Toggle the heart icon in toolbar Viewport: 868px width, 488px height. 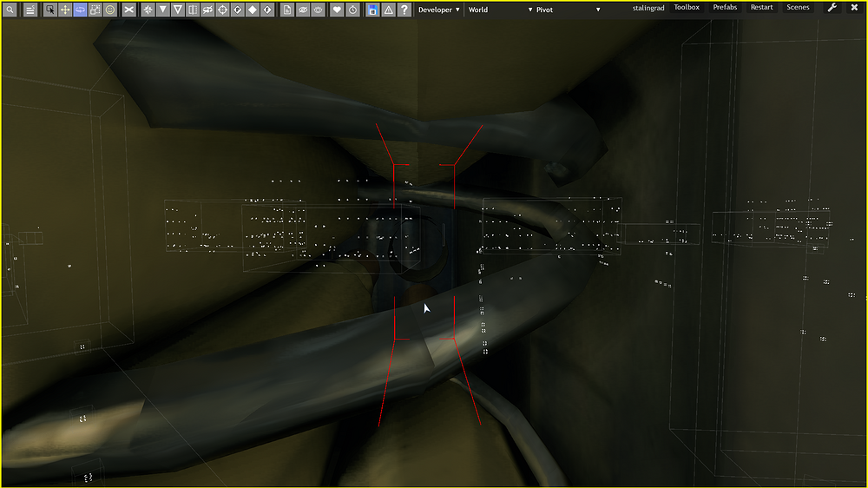coord(337,10)
